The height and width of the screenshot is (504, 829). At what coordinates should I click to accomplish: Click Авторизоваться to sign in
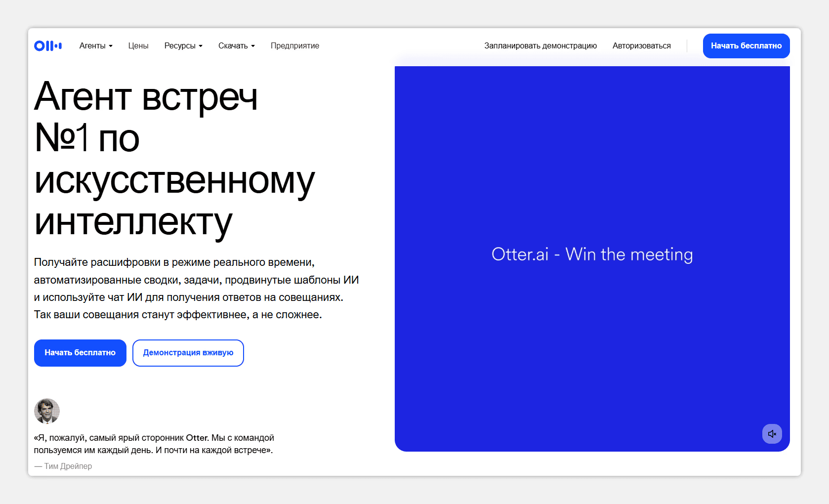coord(642,46)
